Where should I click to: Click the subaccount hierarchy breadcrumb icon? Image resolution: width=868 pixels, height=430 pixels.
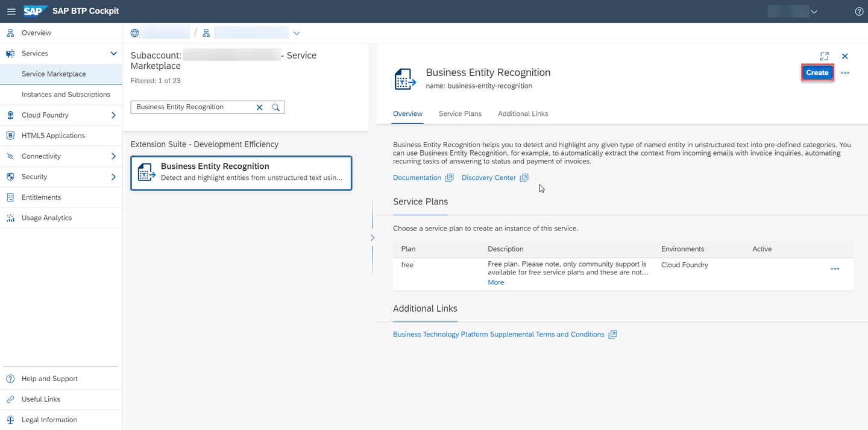tap(206, 33)
